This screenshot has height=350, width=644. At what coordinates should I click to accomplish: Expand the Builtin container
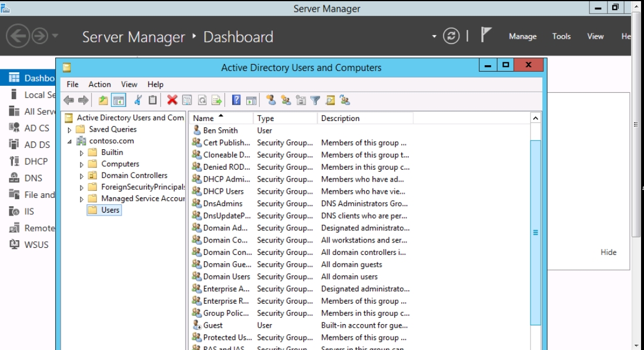tap(81, 153)
